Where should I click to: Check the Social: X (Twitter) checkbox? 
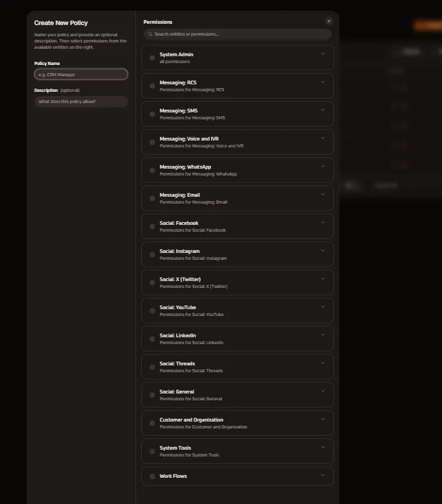152,282
